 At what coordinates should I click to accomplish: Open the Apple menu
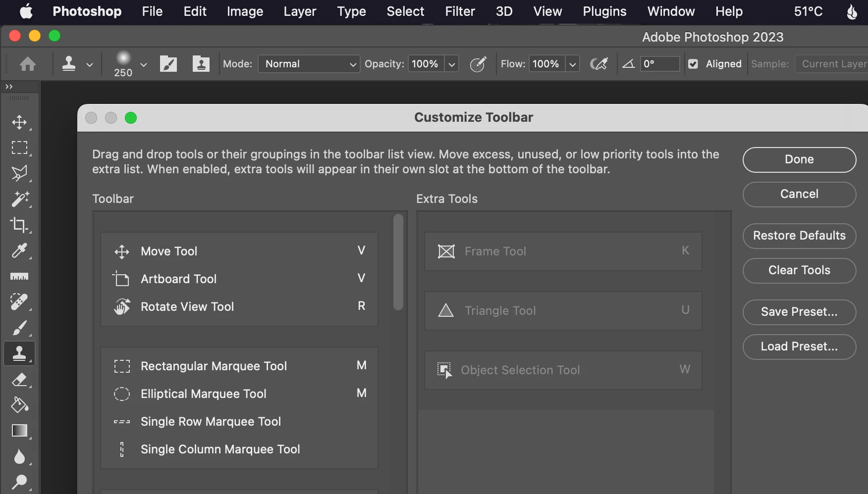[x=26, y=11]
